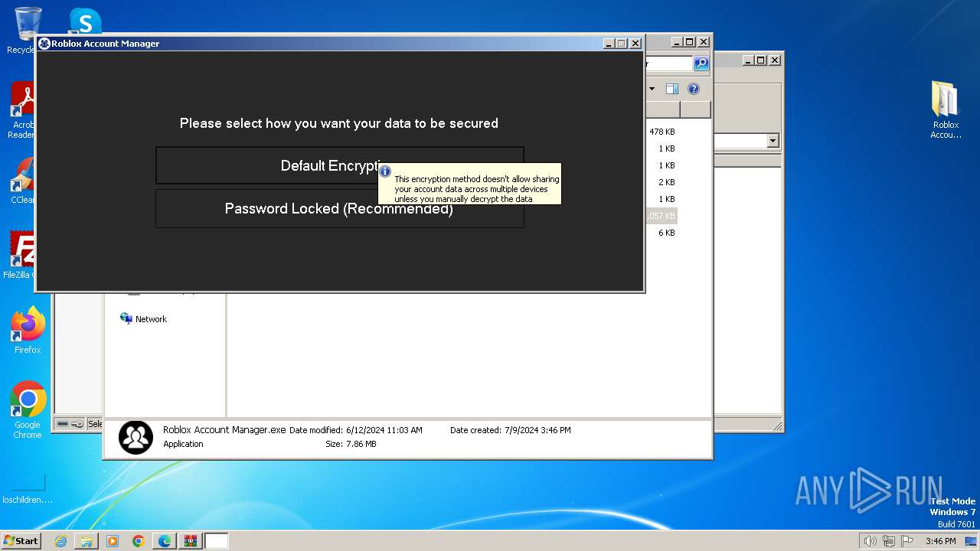Click the Roblox Account Manager.exe details icon
This screenshot has height=551, width=980.
136,438
